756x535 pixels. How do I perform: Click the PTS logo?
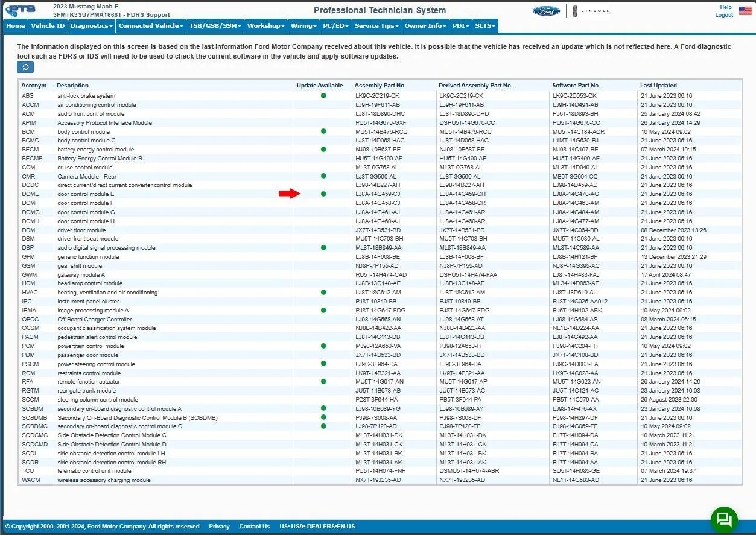[x=21, y=10]
